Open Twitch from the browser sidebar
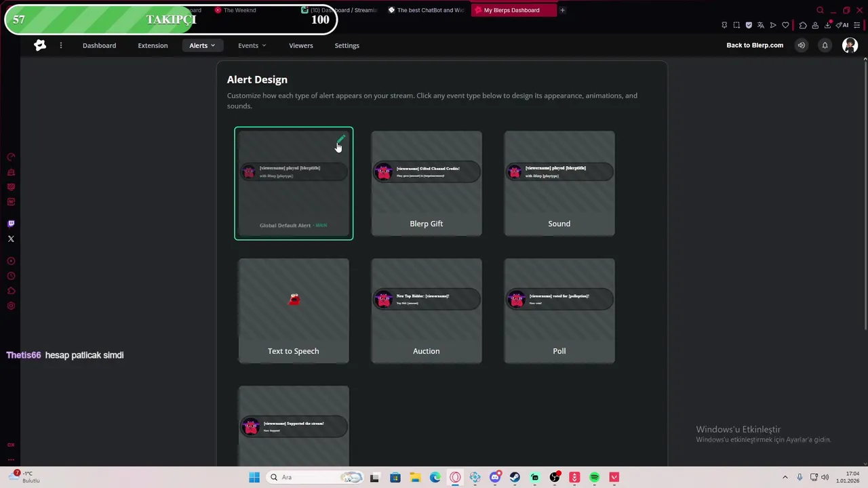 tap(11, 224)
